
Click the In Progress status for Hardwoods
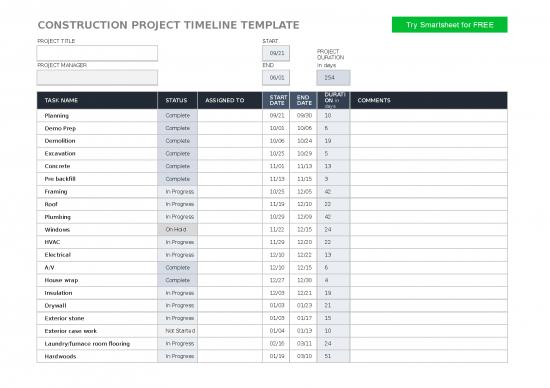click(177, 356)
